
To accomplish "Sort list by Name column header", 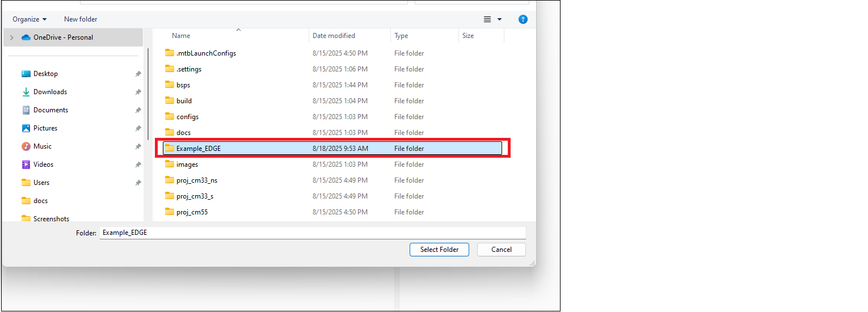I will pyautogui.click(x=181, y=36).
